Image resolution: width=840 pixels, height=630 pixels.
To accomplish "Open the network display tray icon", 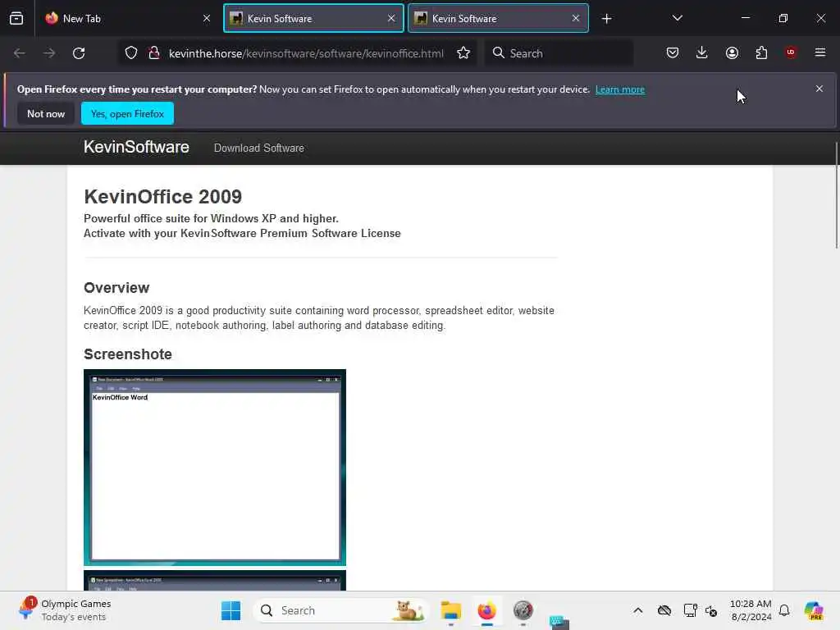I will click(x=690, y=610).
